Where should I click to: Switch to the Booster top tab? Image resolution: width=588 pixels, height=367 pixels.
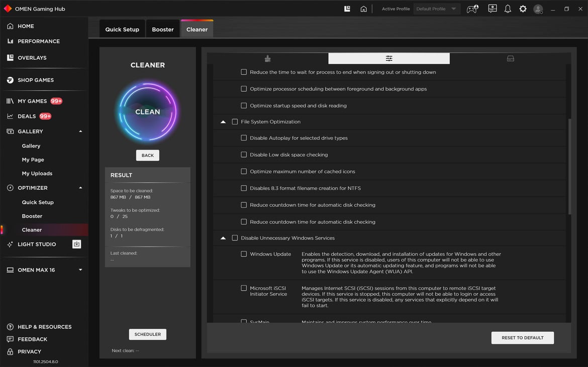(163, 29)
